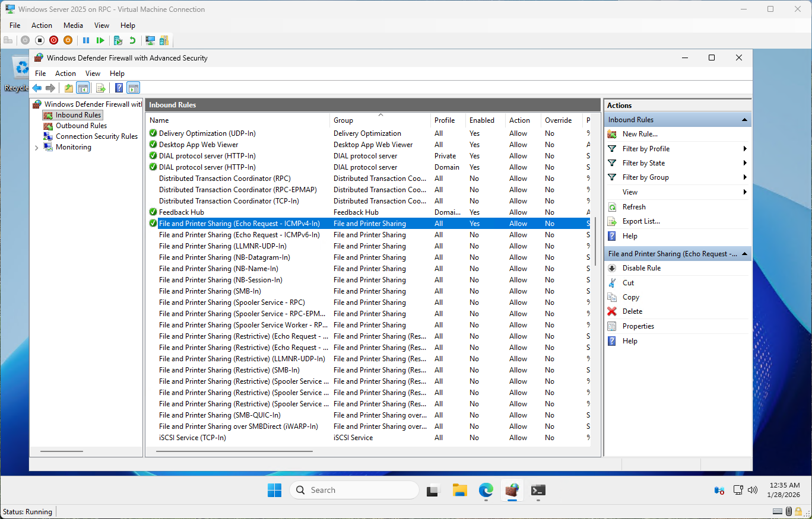Open Properties for the selected rule
The height and width of the screenshot is (519, 812).
coord(637,326)
